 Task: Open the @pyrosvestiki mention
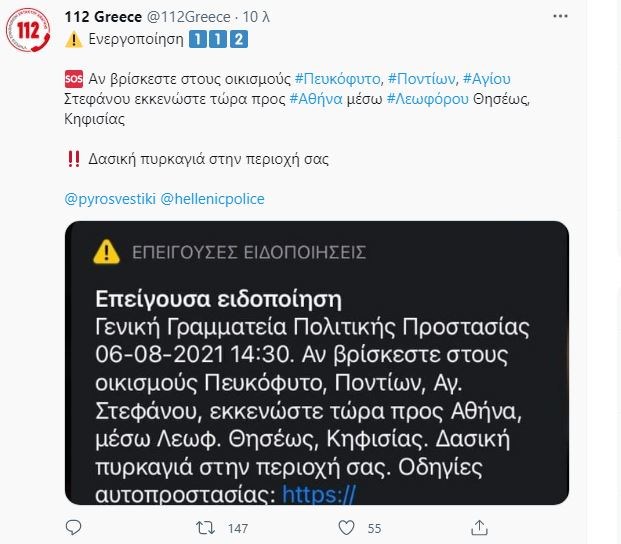coord(109,199)
